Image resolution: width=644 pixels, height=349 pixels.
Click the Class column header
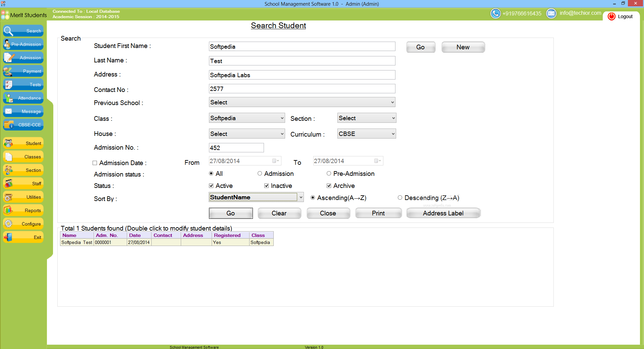click(x=261, y=235)
